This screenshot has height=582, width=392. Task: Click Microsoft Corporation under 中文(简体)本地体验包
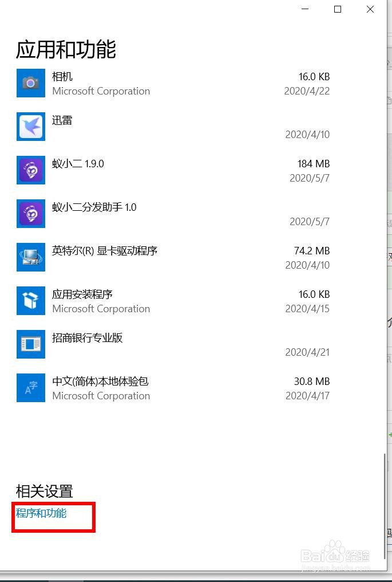tap(101, 396)
